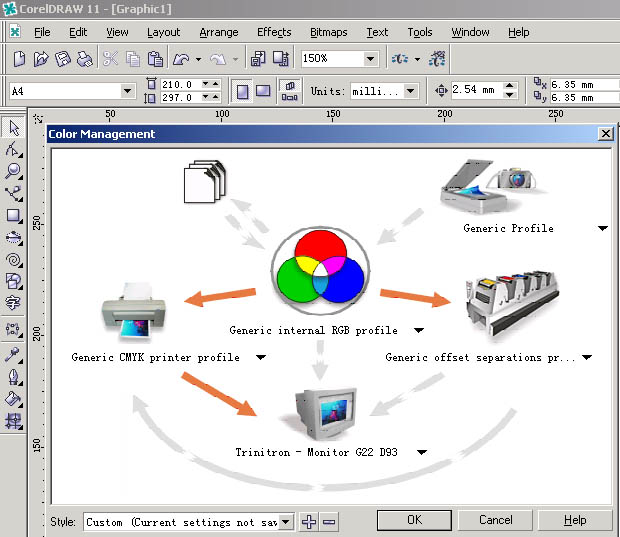Click the Undo arrow icon
The width and height of the screenshot is (620, 537).
181,59
